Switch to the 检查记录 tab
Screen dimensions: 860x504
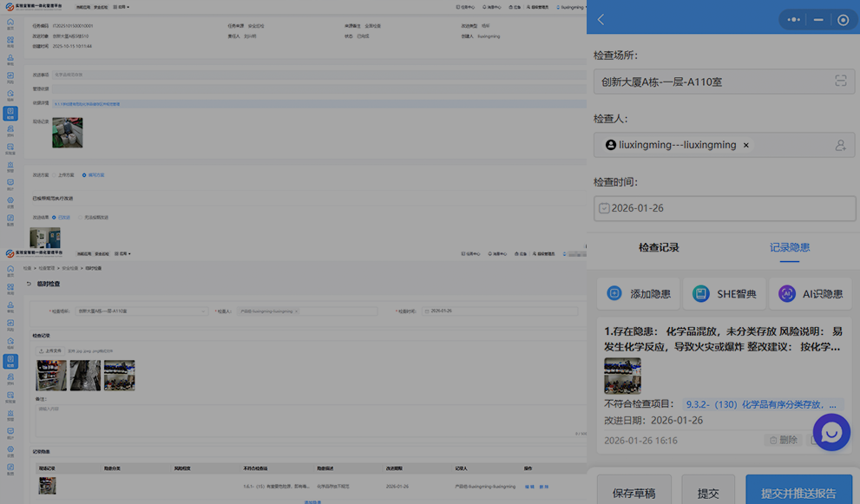click(x=659, y=247)
